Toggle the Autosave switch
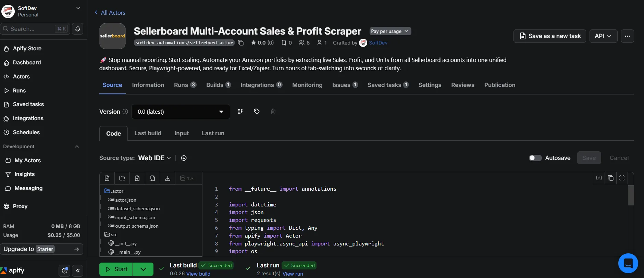644x278 pixels. [x=535, y=158]
